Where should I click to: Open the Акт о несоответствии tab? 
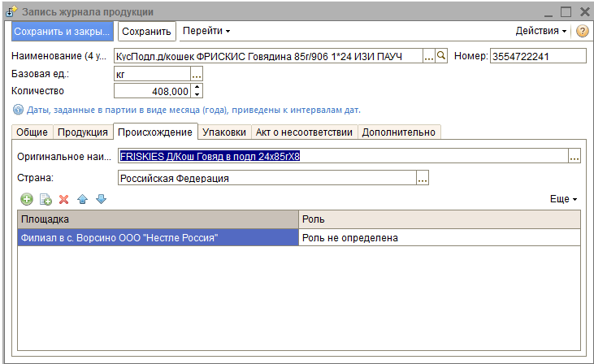(304, 132)
